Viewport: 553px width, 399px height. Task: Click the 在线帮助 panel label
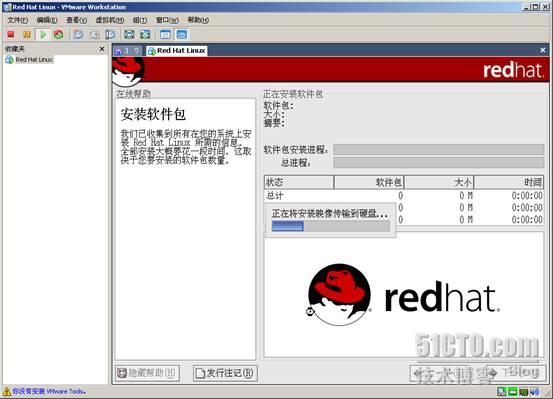(134, 94)
